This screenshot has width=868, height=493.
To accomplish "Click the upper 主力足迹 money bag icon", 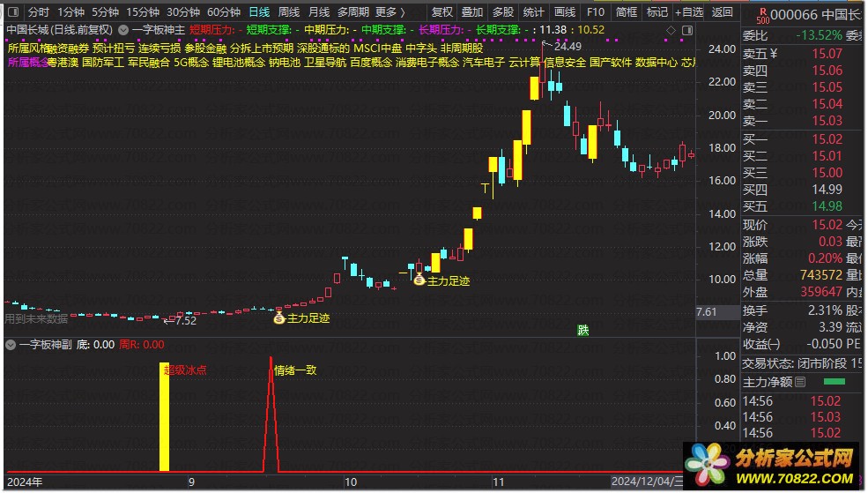I will (419, 280).
